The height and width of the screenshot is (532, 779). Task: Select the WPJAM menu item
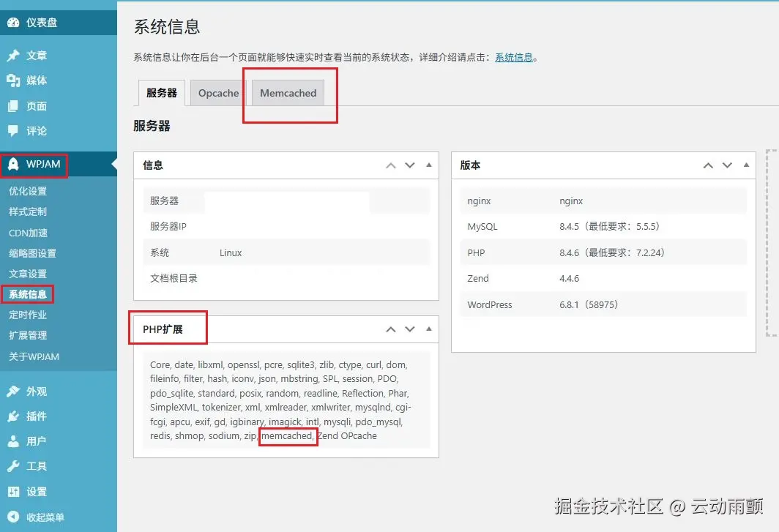pyautogui.click(x=59, y=165)
